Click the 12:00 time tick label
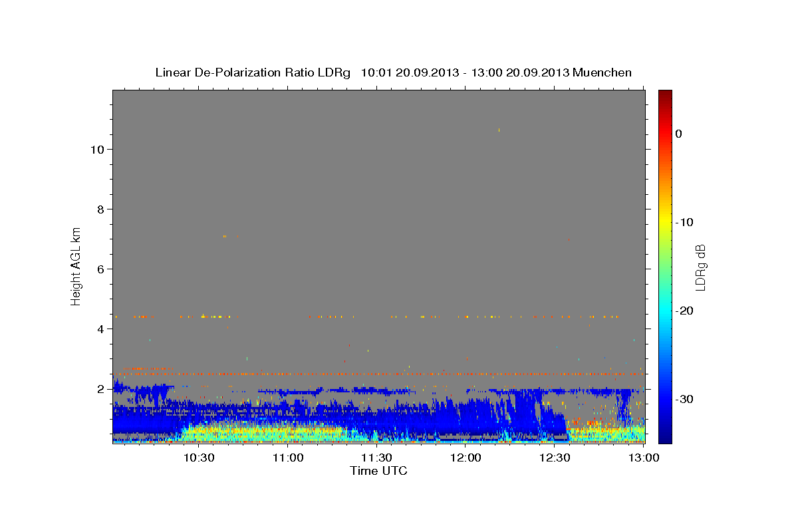798x532 pixels. click(x=466, y=458)
